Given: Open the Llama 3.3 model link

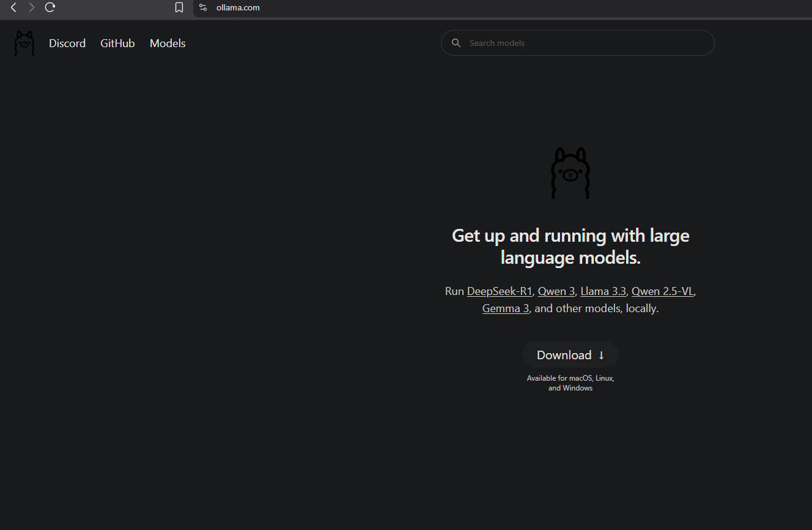Looking at the screenshot, I should pyautogui.click(x=603, y=291).
